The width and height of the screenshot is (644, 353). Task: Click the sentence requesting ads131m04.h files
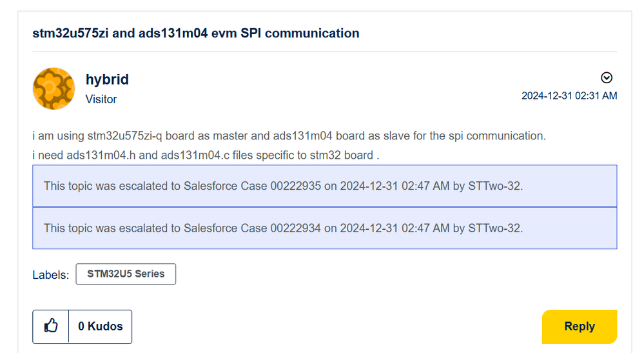click(206, 156)
